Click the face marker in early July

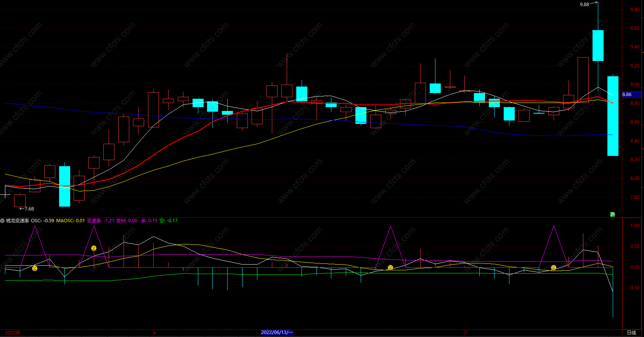click(390, 268)
